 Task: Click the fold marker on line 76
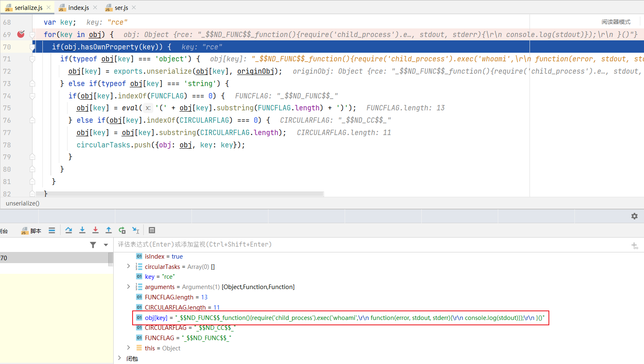click(x=32, y=120)
